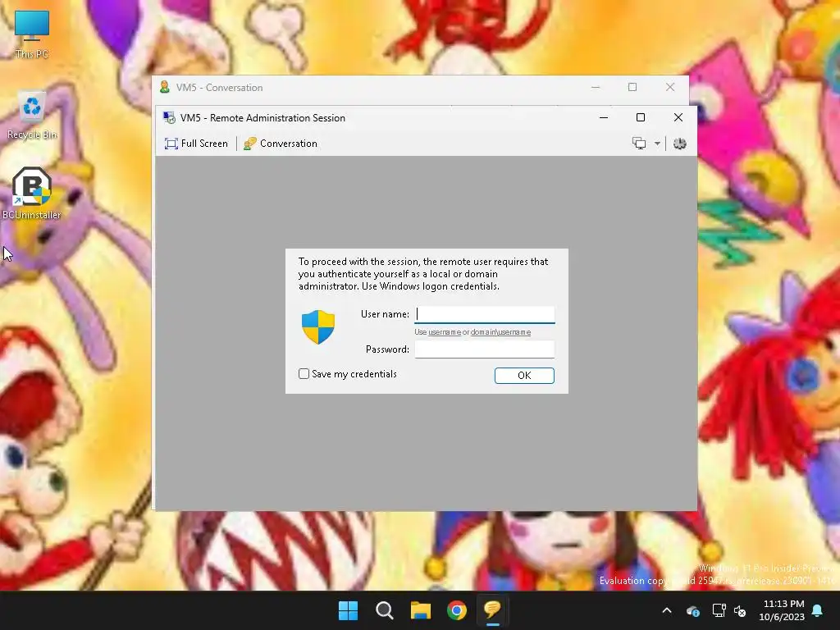840x630 pixels.
Task: Enable the Save my credentials checkbox
Action: coord(304,374)
